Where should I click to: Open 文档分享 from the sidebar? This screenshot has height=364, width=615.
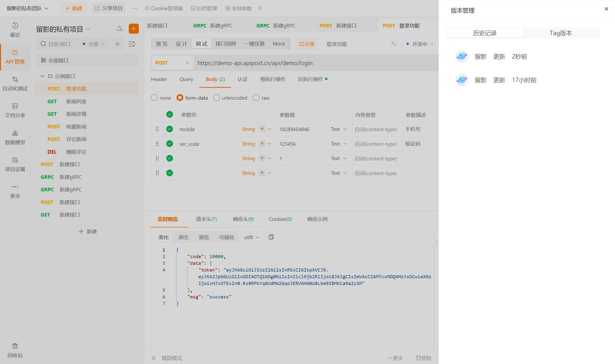click(x=15, y=111)
